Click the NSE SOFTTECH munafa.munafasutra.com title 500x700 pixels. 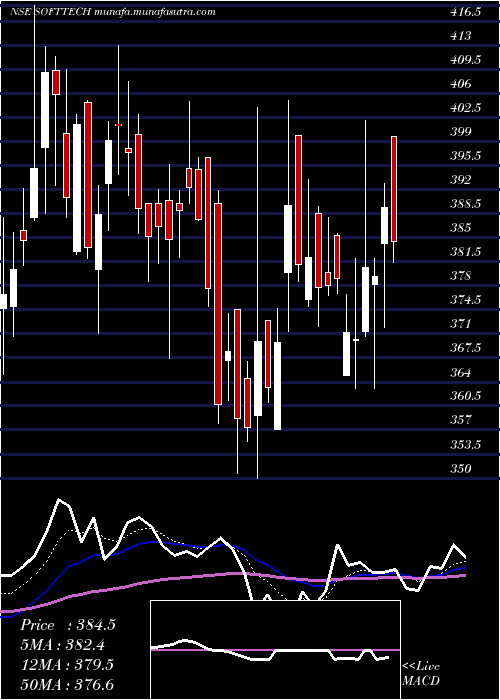coord(112,12)
